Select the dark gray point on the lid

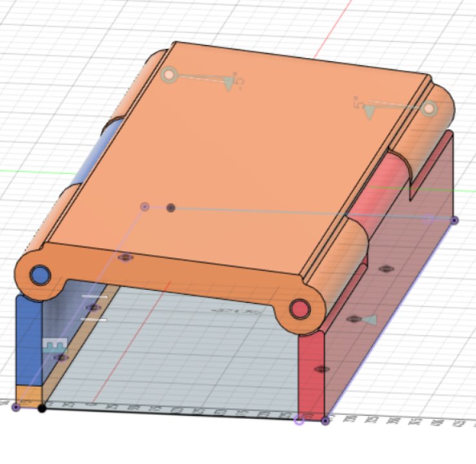(x=171, y=208)
